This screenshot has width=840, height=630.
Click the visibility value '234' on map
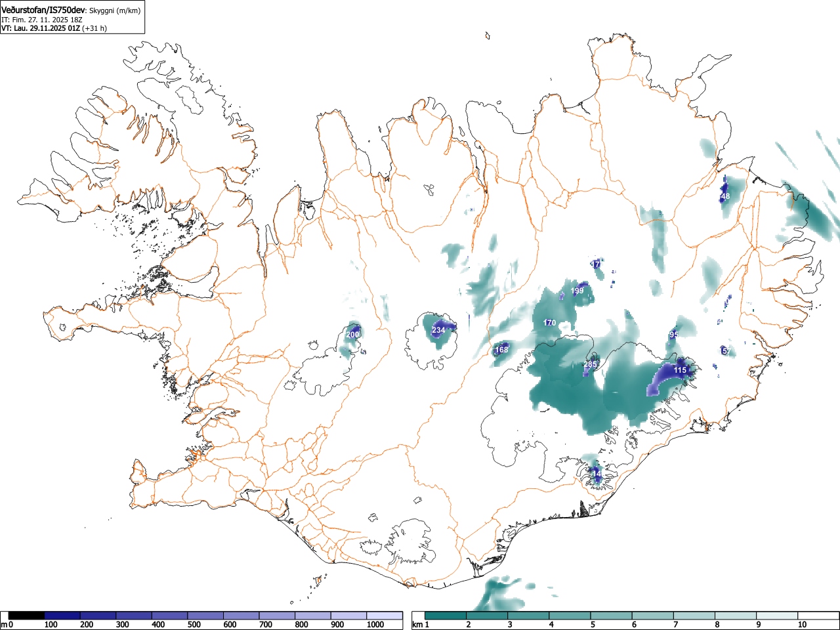coord(438,331)
